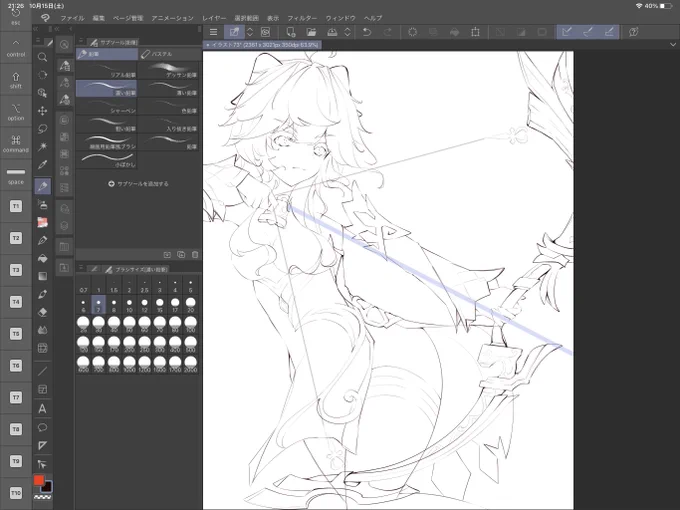
Task: Toggle the shift modifier key
Action: [x=16, y=80]
